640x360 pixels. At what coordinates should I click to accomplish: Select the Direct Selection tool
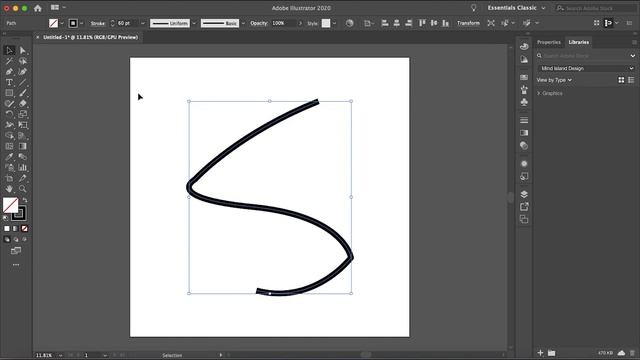coord(22,50)
